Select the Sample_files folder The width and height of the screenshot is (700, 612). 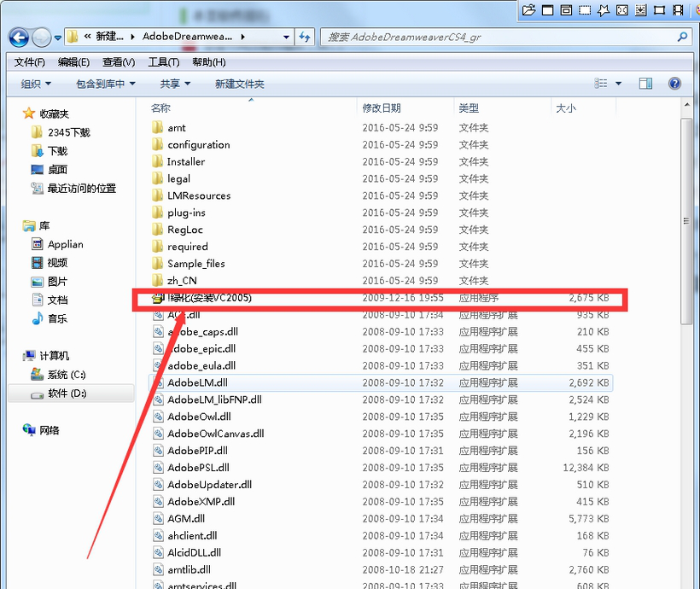coord(196,264)
